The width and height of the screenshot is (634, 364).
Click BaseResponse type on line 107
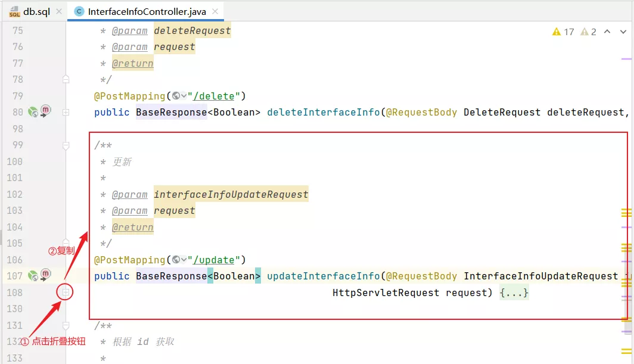tap(172, 276)
